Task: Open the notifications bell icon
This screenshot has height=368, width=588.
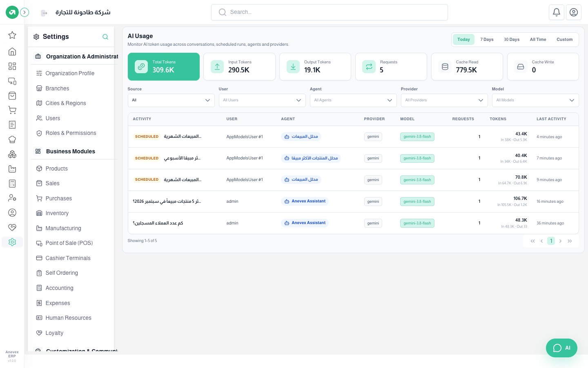Action: point(557,12)
